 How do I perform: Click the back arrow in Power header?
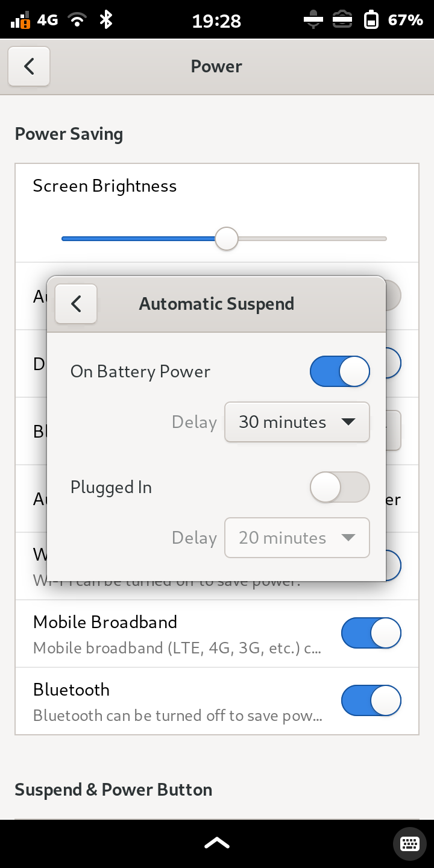coord(29,66)
